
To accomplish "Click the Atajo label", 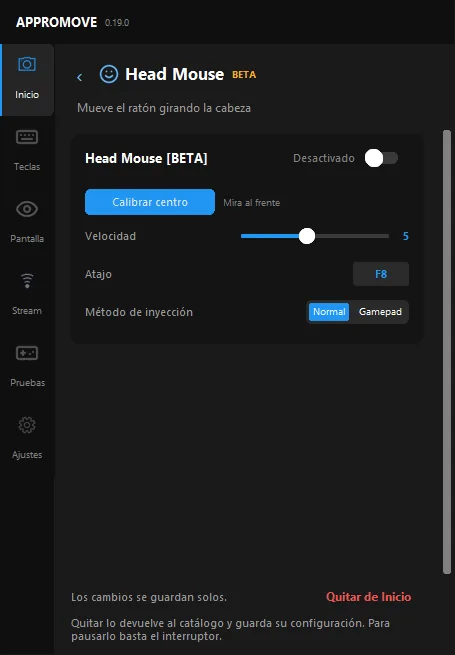I will click(98, 274).
